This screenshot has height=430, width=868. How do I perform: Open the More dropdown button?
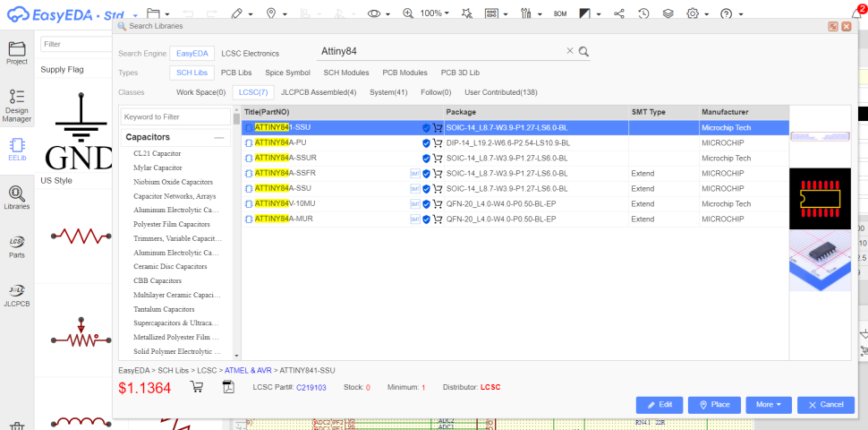click(769, 405)
